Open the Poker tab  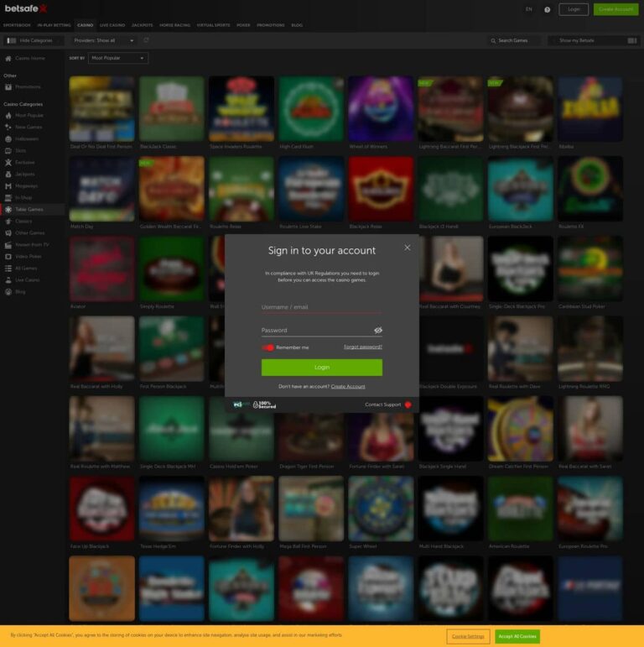(243, 25)
